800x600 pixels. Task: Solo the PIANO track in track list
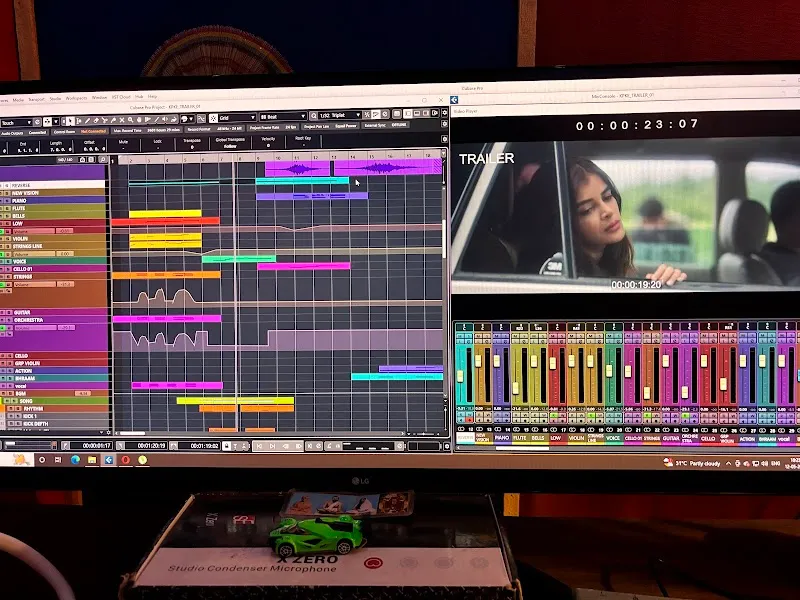pyautogui.click(x=7, y=201)
